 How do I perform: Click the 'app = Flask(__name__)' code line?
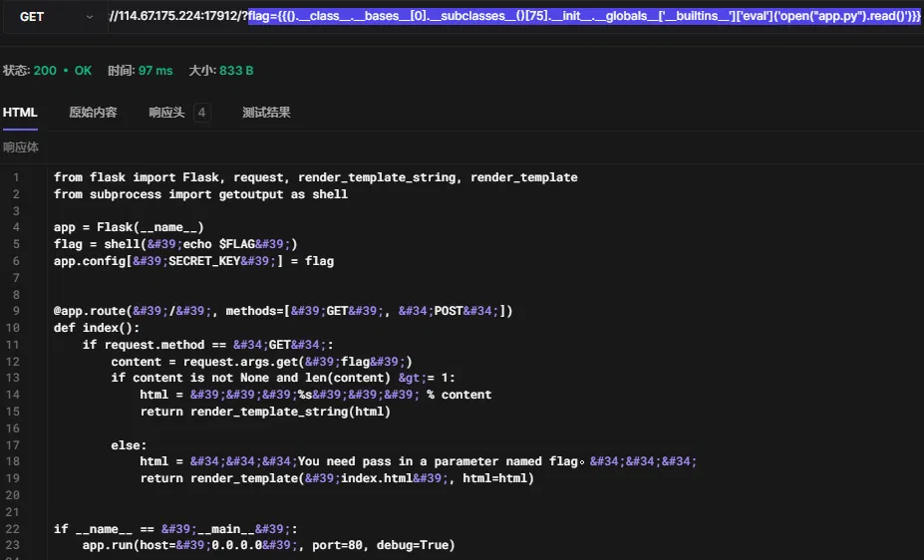pos(129,227)
